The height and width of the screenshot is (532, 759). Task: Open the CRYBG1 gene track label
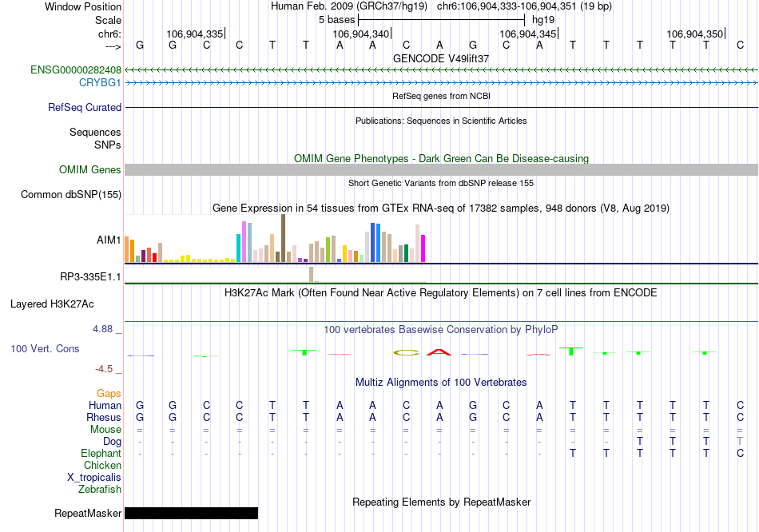point(100,83)
